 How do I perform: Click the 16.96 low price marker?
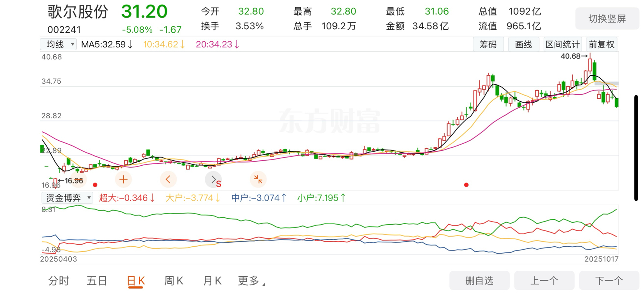71,180
